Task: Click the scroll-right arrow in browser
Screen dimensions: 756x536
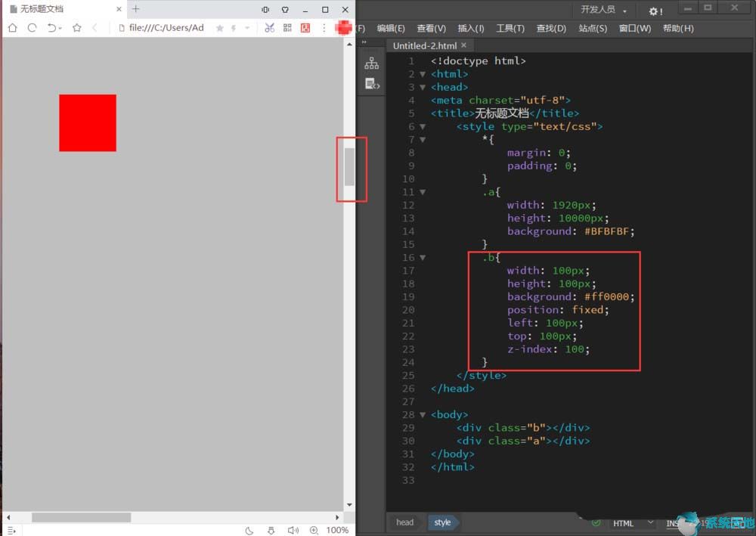Action: pos(337,517)
